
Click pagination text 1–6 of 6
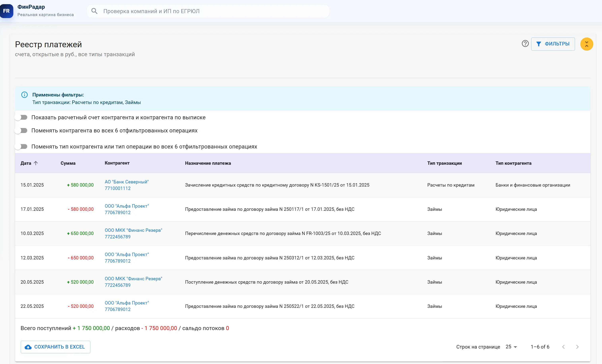tap(540, 347)
